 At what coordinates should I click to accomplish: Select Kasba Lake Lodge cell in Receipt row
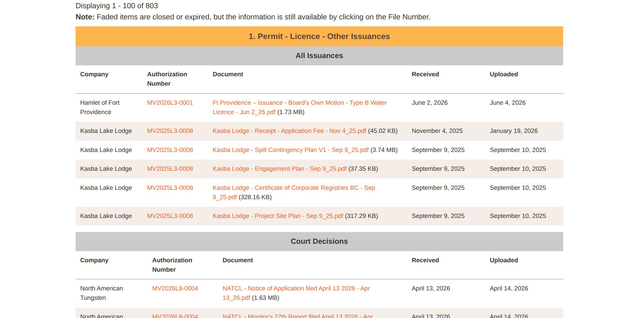(106, 131)
